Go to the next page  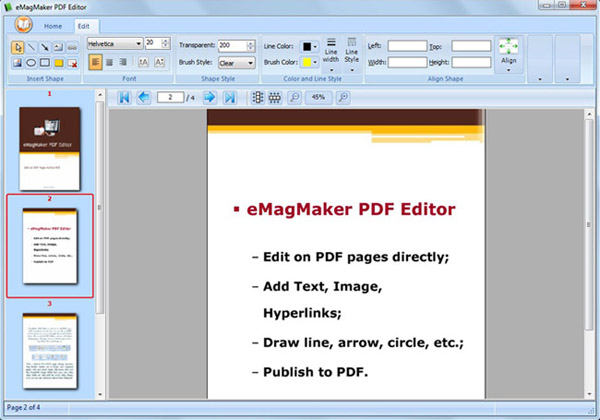[x=209, y=98]
